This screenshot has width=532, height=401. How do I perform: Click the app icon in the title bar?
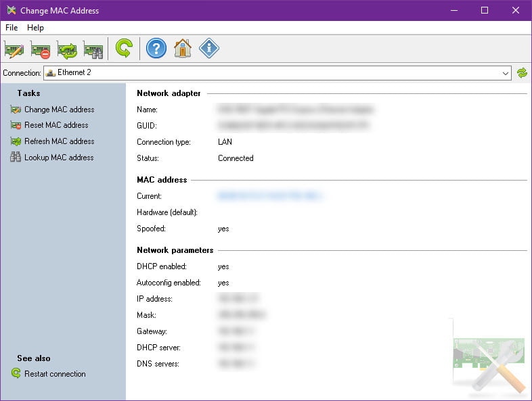tap(12, 11)
